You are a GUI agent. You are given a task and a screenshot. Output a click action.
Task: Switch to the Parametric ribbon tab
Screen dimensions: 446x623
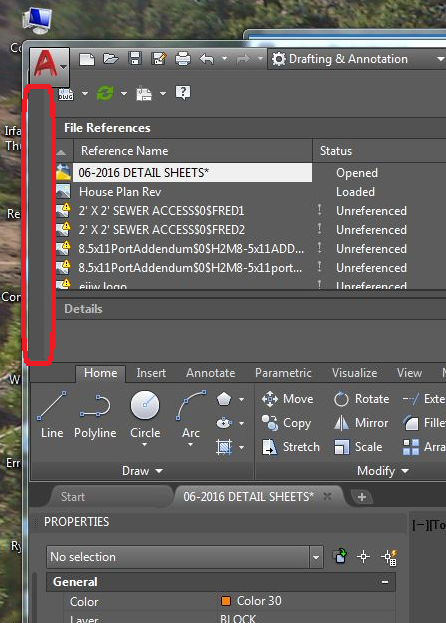(283, 373)
